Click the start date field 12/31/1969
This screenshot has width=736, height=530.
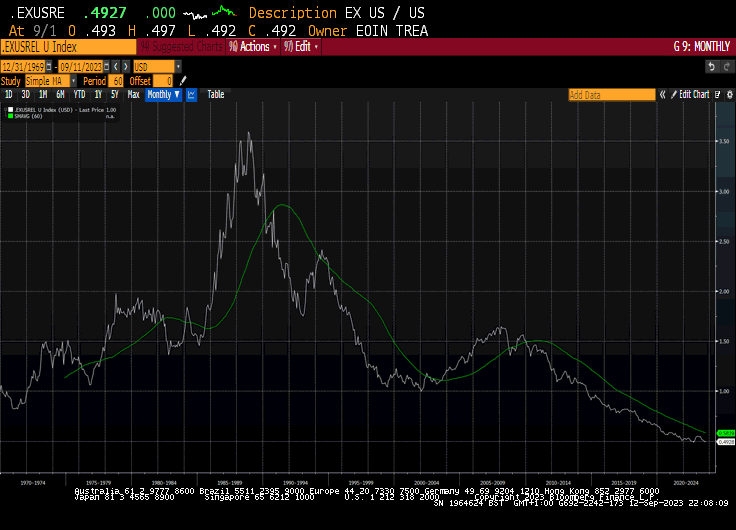point(23,67)
